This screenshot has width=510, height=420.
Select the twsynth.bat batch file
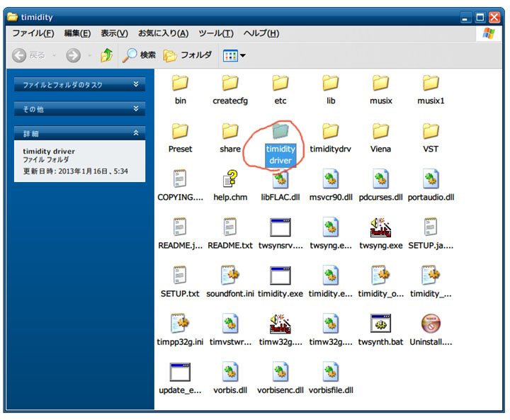pos(380,330)
